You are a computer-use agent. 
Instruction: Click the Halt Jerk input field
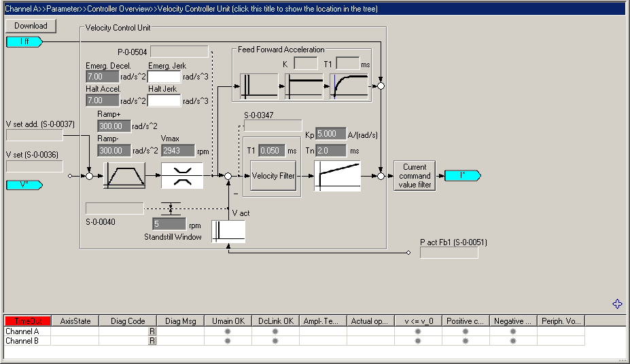coord(164,101)
